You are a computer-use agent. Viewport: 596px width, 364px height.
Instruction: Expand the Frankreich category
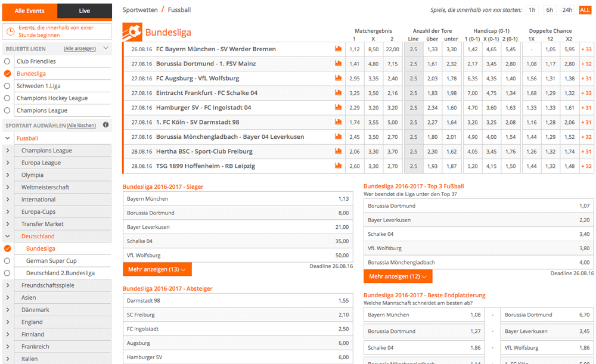8,347
